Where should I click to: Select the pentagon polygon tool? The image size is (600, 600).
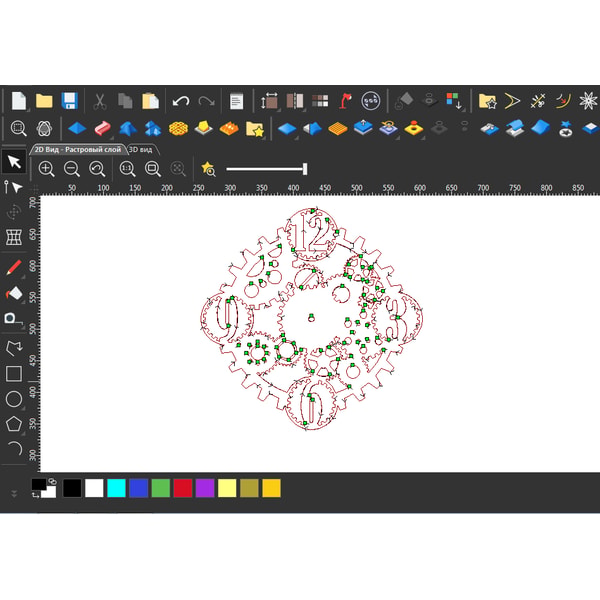pos(14,424)
